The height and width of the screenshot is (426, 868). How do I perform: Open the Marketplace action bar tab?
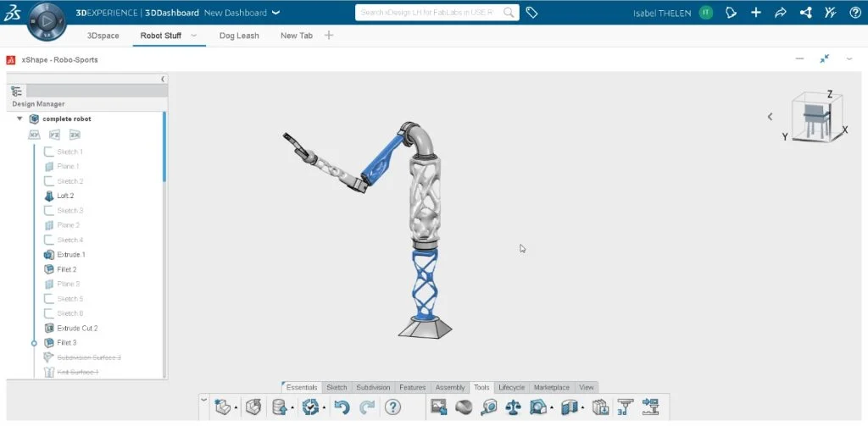coord(551,387)
